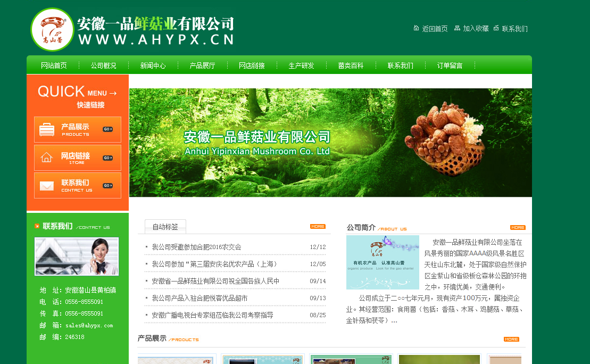This screenshot has width=590, height=364.
Task: Click the postal code 246318
Action: pyautogui.click(x=74, y=337)
